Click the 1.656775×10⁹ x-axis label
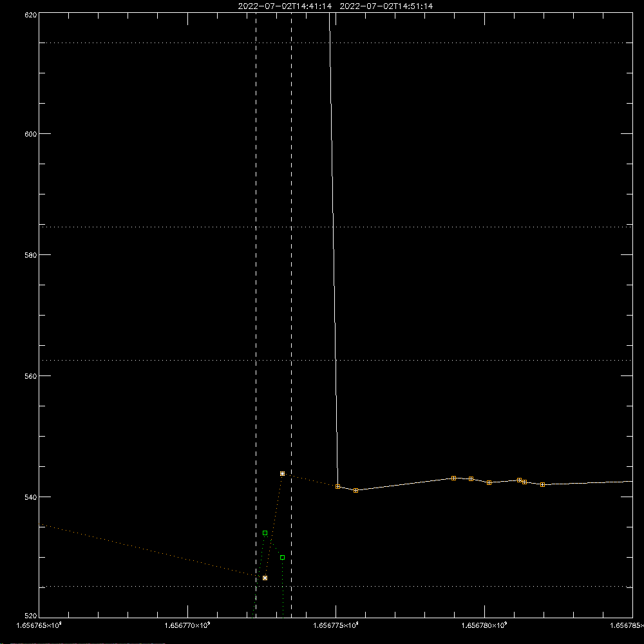Image resolution: width=644 pixels, height=644 pixels. [336, 625]
